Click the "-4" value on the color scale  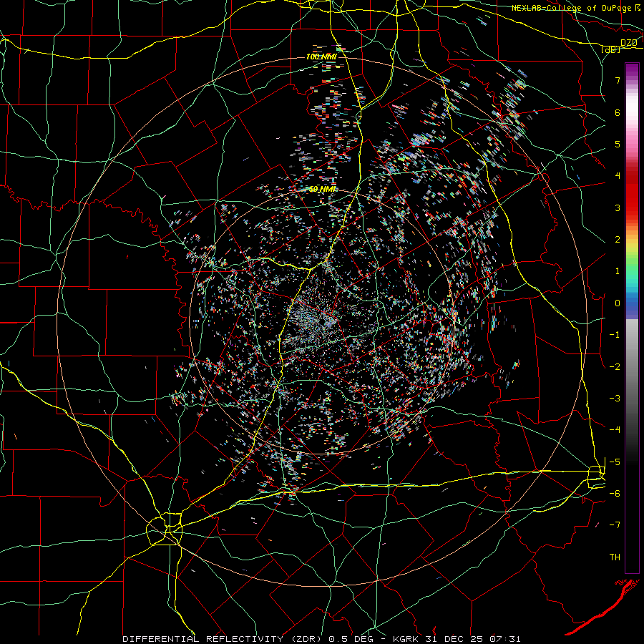click(615, 429)
